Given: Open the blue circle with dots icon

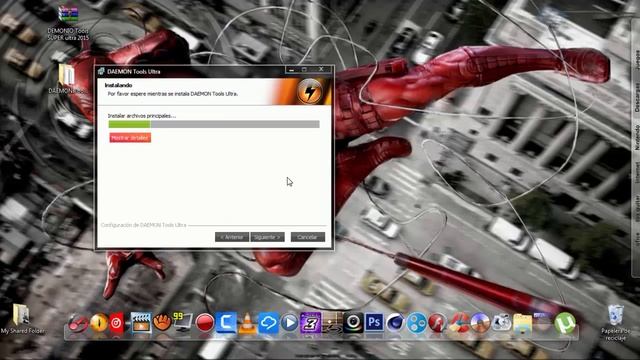Looking at the screenshot, I should point(417,323).
